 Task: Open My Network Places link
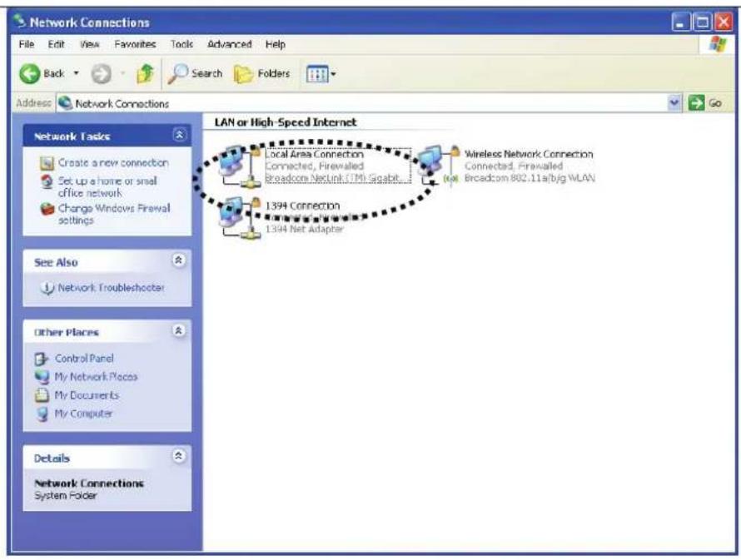pos(96,377)
